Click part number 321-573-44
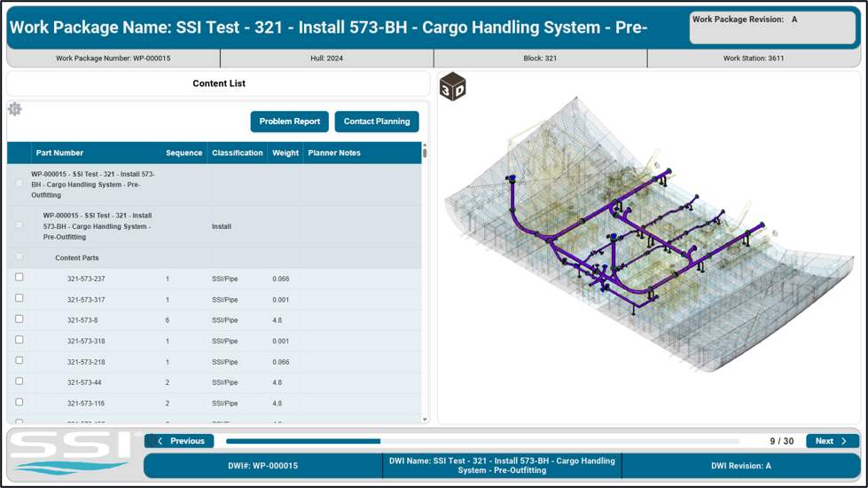This screenshot has width=868, height=488. pyautogui.click(x=84, y=382)
